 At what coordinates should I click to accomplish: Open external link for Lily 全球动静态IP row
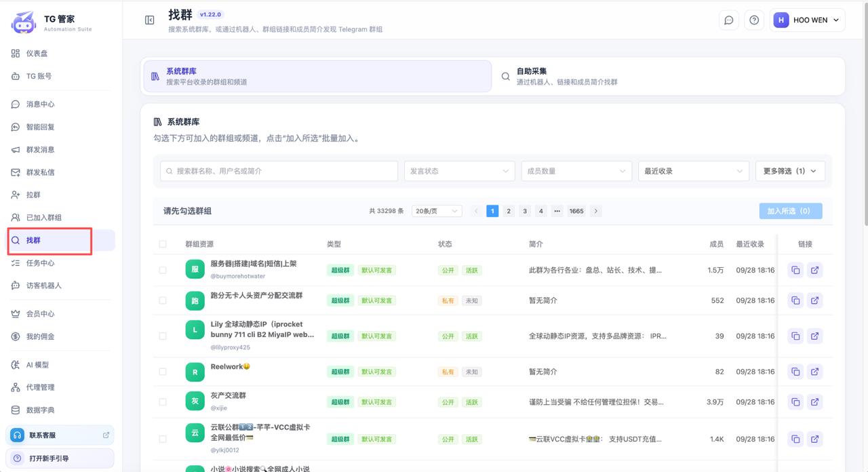[815, 336]
